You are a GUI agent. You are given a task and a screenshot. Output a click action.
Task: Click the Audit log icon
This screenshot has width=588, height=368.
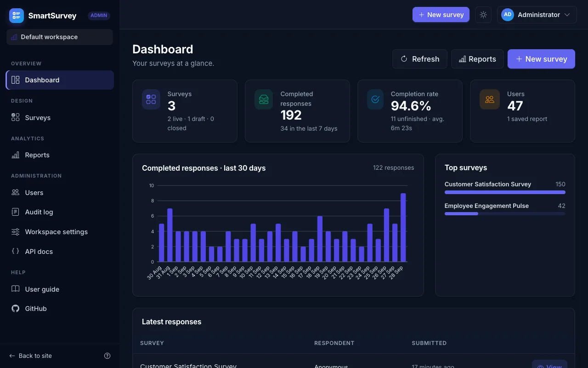click(16, 212)
